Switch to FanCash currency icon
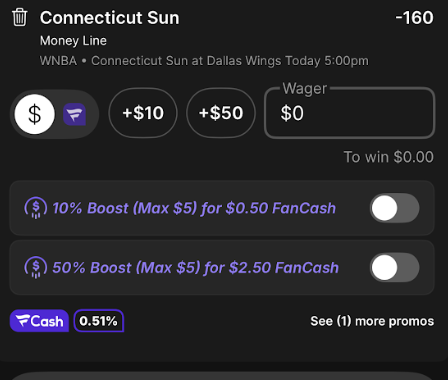The image size is (448, 380). pos(75,114)
